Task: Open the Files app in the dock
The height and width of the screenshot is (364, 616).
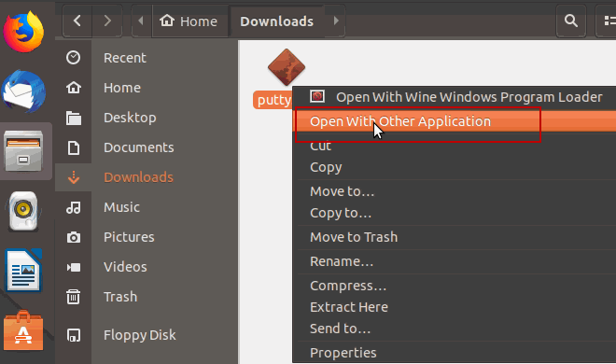Action: [23, 151]
